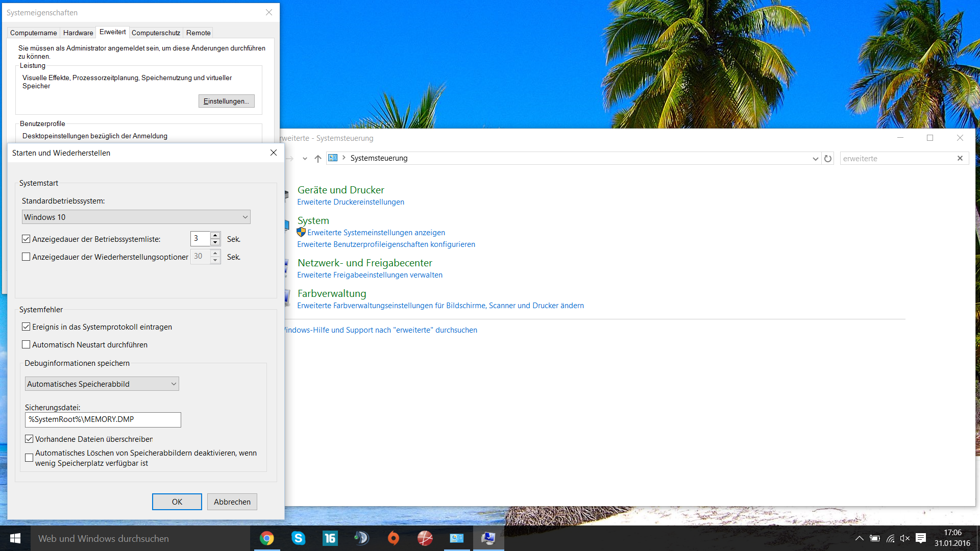This screenshot has width=980, height=551.
Task: Toggle Vorhandene Dateien überschreiben checkbox
Action: 29,439
